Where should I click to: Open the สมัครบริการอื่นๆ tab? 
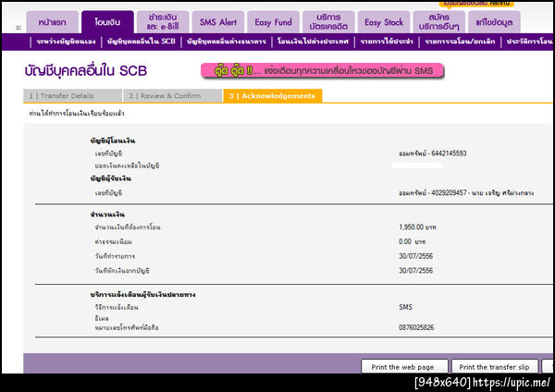click(438, 22)
